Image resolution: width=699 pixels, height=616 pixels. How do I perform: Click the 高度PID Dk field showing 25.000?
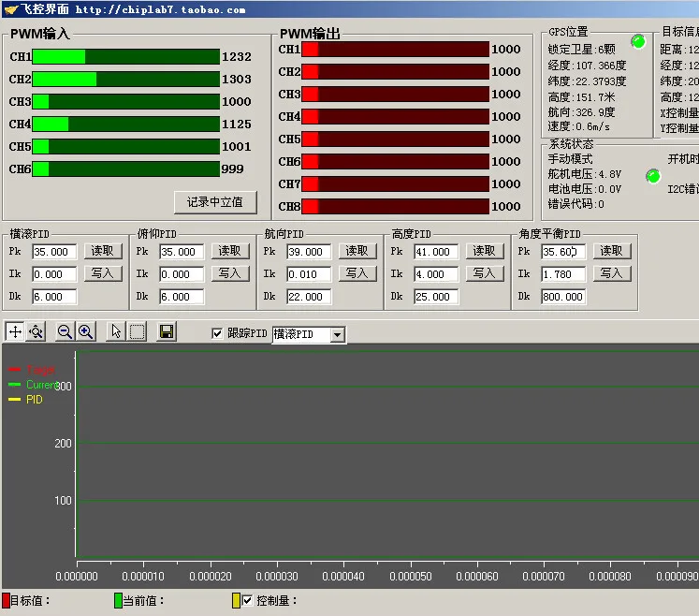coord(436,297)
